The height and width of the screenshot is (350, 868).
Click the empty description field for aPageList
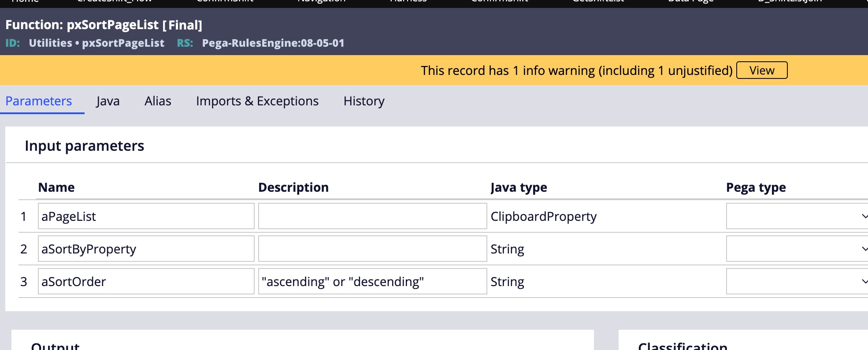(x=372, y=216)
